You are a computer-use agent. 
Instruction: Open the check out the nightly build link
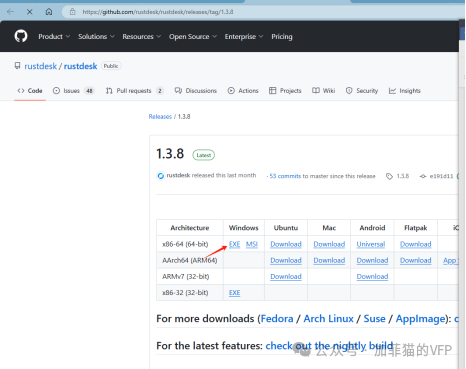pos(329,346)
